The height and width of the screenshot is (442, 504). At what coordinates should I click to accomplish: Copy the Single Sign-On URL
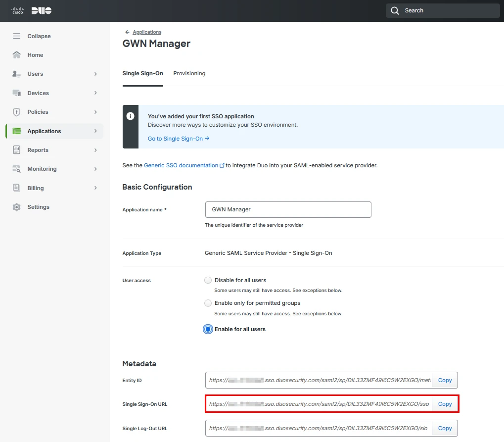445,404
